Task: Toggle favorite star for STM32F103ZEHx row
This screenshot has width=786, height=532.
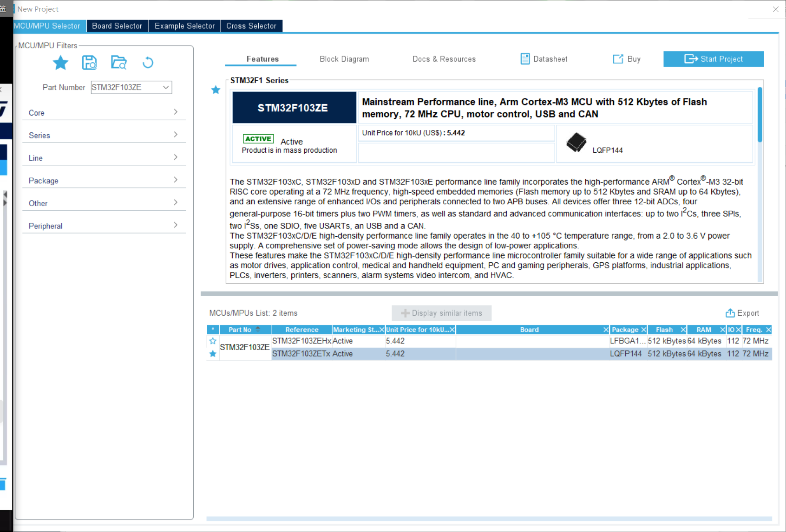Action: [x=213, y=341]
